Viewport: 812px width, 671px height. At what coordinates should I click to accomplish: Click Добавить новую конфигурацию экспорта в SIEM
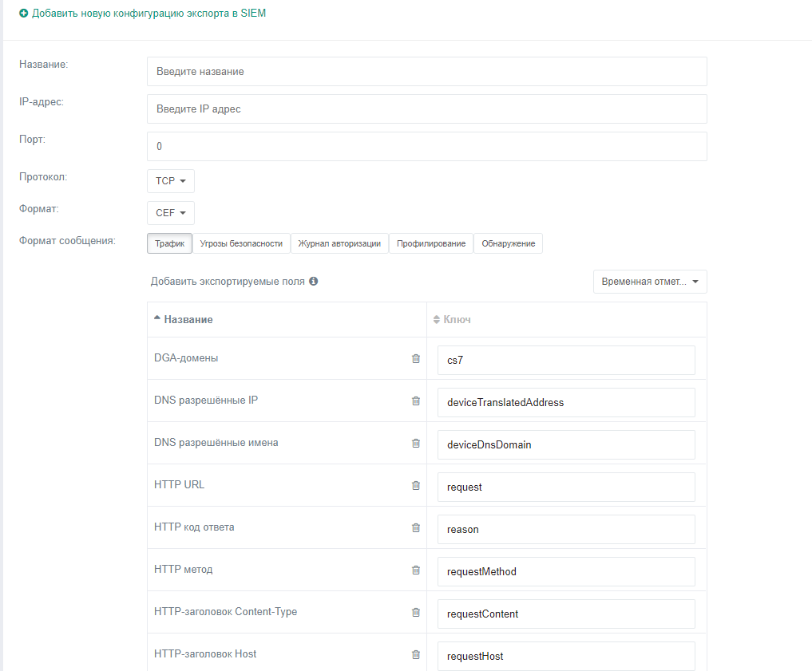point(143,14)
